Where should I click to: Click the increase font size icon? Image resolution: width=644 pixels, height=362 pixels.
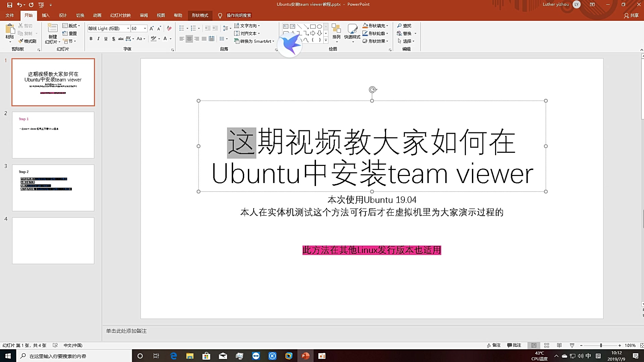152,28
